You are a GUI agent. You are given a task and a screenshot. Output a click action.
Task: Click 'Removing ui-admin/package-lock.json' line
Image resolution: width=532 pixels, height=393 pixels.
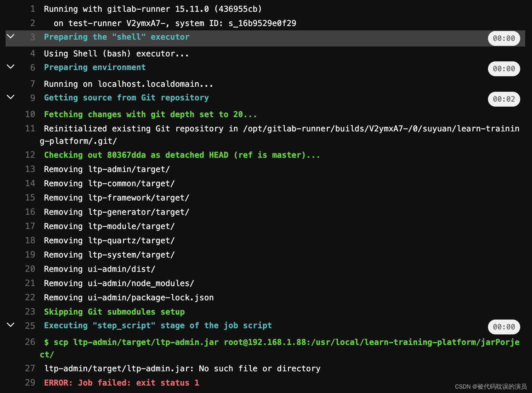[129, 298]
